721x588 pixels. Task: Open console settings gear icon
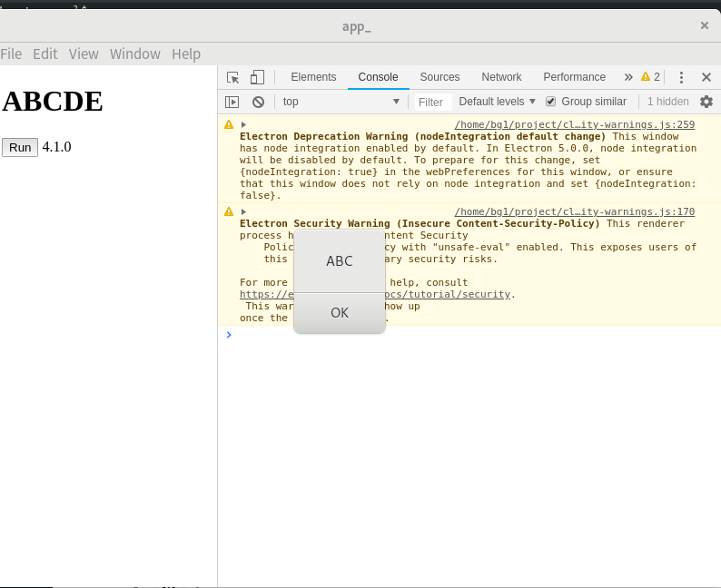[x=706, y=102]
